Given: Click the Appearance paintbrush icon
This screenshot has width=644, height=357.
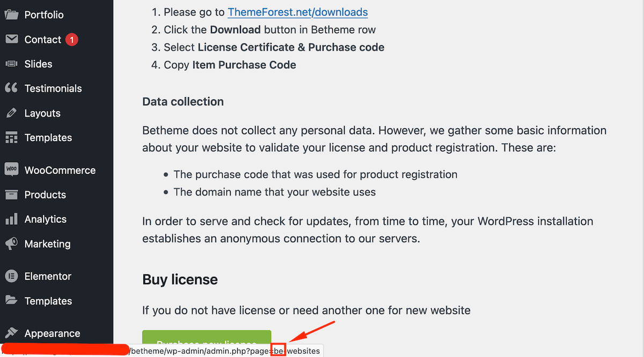Looking at the screenshot, I should (x=11, y=333).
